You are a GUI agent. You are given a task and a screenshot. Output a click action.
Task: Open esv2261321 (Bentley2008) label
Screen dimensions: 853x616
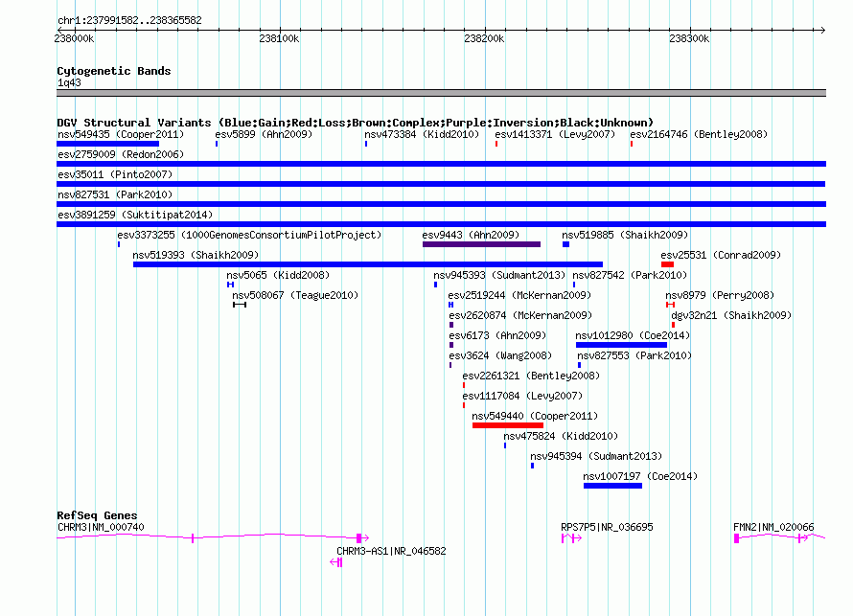[531, 376]
